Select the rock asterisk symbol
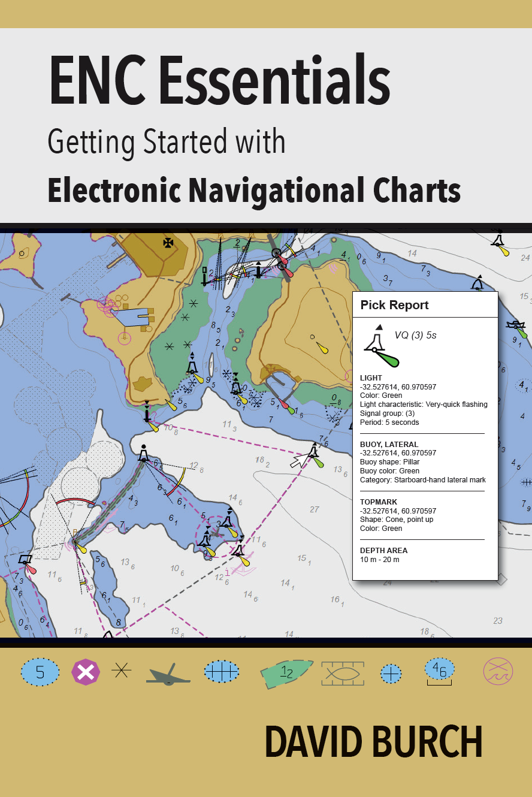The image size is (532, 797). (122, 671)
